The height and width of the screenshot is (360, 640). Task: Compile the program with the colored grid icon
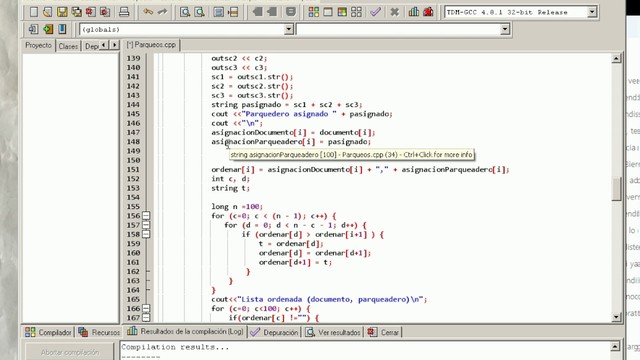[x=313, y=12]
